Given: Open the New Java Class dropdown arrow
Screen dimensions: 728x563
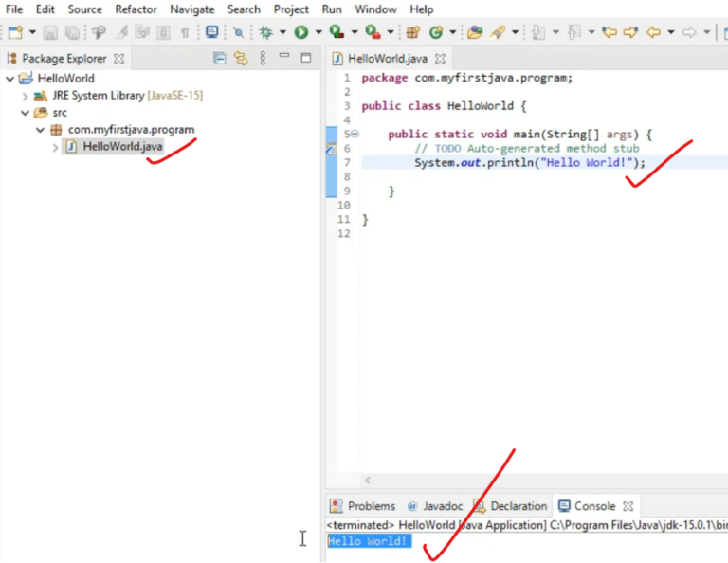Looking at the screenshot, I should tap(452, 32).
